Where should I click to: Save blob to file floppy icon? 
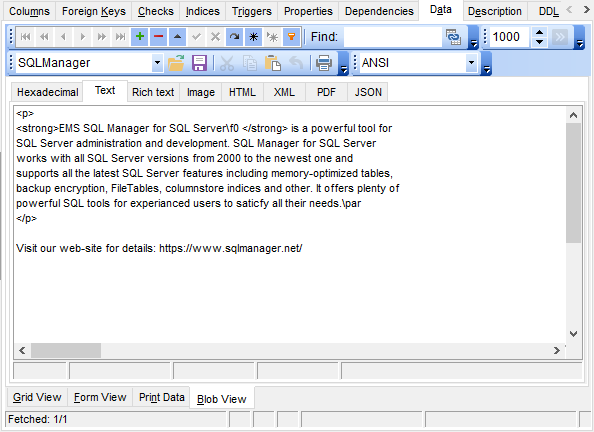click(199, 63)
